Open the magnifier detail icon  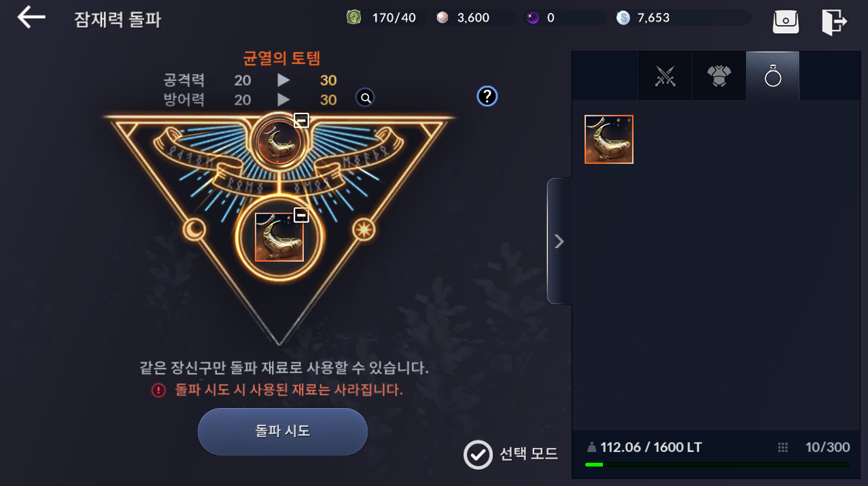(x=366, y=98)
